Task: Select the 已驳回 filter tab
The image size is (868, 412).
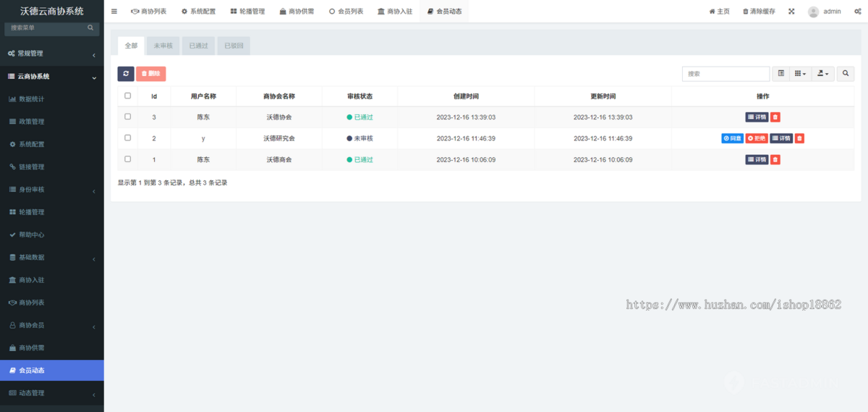Action: [x=234, y=46]
